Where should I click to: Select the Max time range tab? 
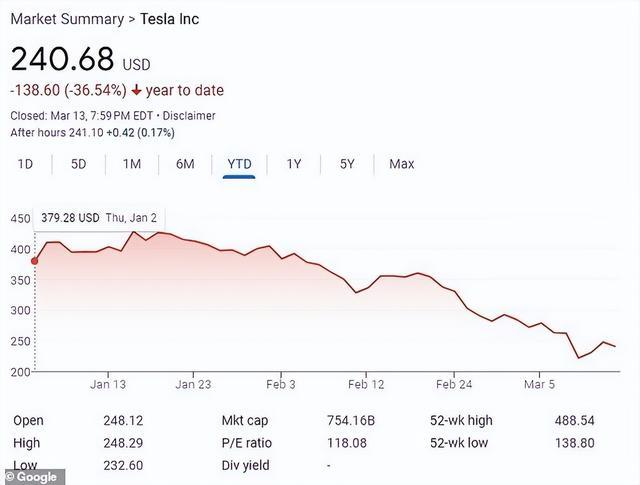(402, 164)
